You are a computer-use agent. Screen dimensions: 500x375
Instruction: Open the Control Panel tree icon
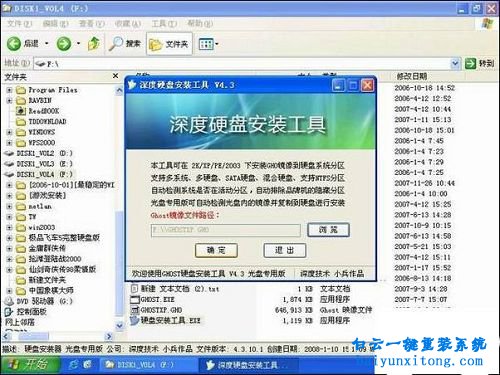pos(9,312)
